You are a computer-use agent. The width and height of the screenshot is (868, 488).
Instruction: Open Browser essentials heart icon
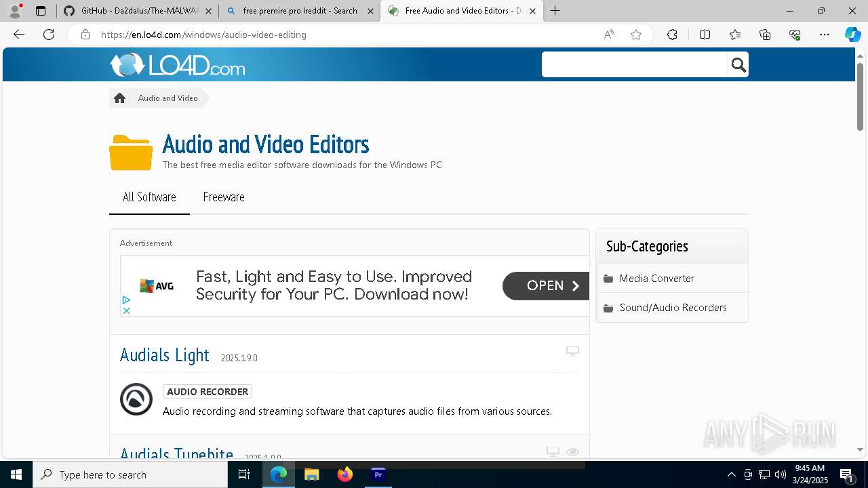tap(795, 35)
